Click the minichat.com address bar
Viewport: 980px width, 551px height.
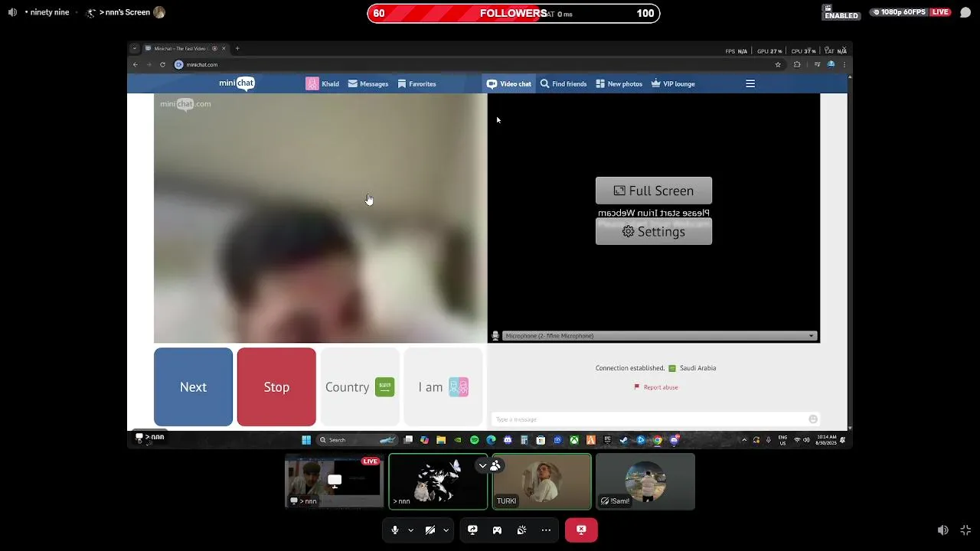[x=479, y=64]
